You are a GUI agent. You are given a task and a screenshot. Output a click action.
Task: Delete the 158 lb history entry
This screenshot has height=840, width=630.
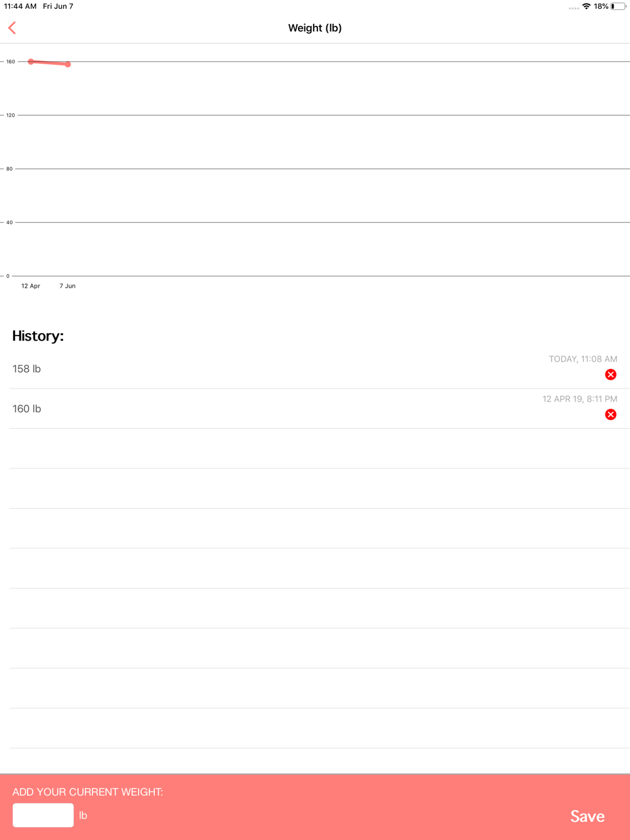pos(610,375)
